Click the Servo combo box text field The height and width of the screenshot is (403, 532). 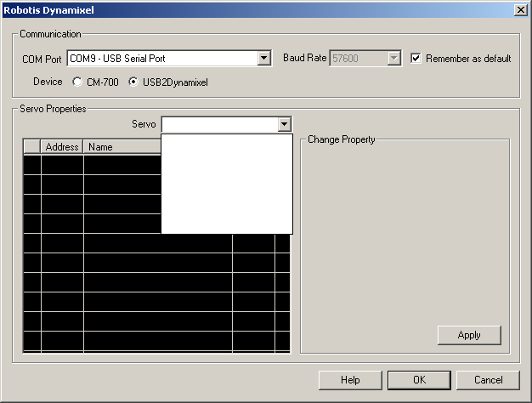tap(218, 125)
